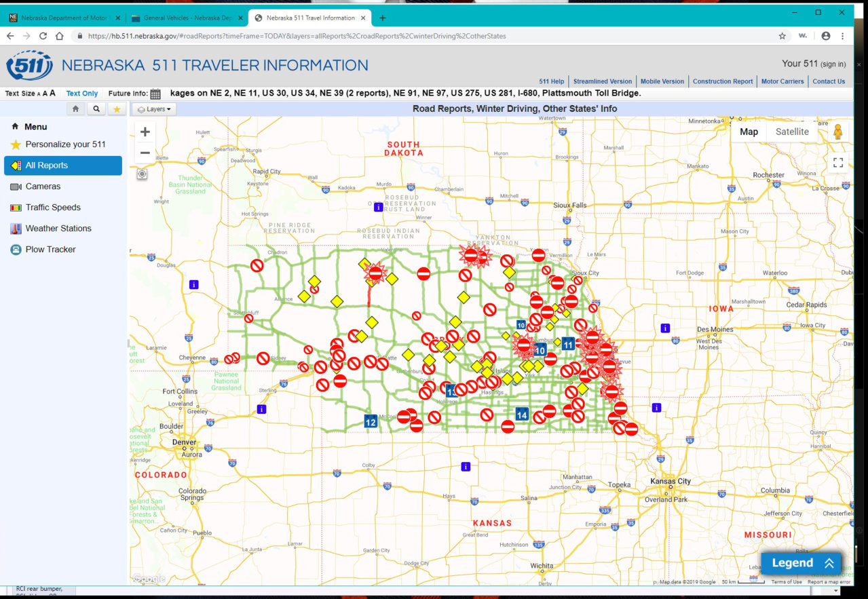
Task: Switch to Nebraska Department of Motor tab
Action: click(x=64, y=18)
